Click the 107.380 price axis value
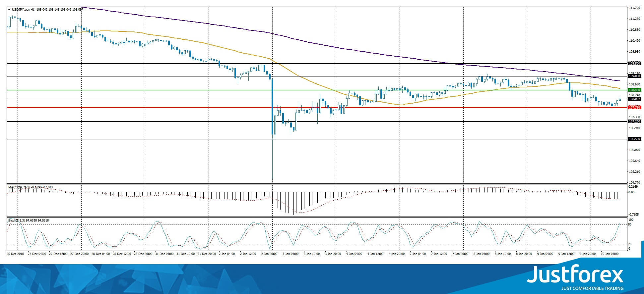Screen dimensions: 644x294 [634, 117]
